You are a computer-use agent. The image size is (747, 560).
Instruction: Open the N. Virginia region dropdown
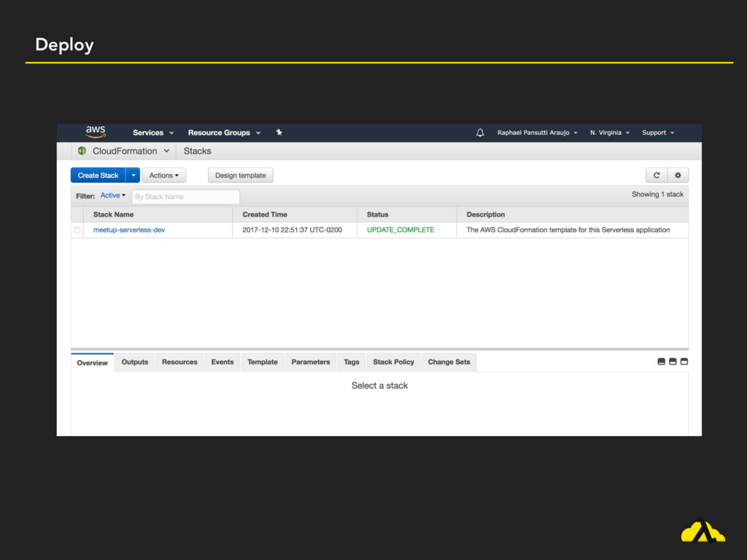coord(610,133)
